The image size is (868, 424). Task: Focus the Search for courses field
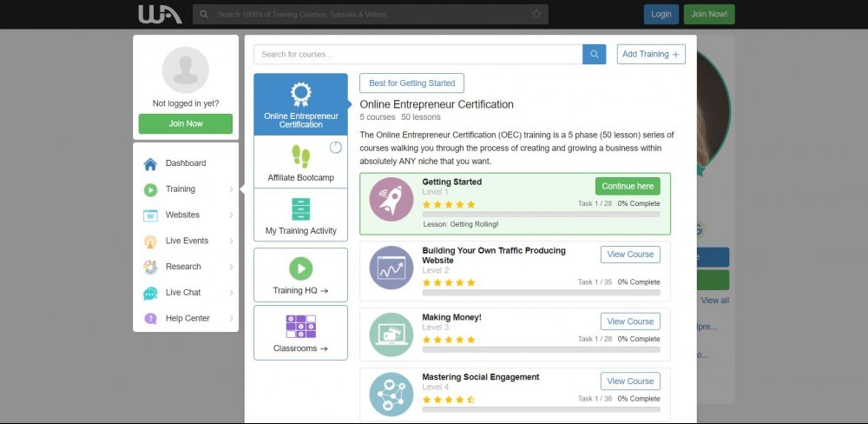418,55
